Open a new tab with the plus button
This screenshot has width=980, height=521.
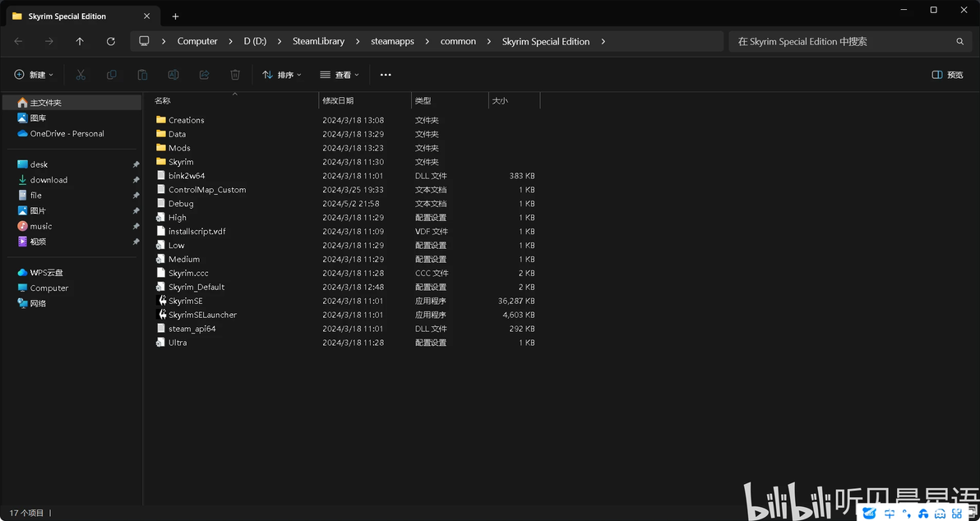176,16
